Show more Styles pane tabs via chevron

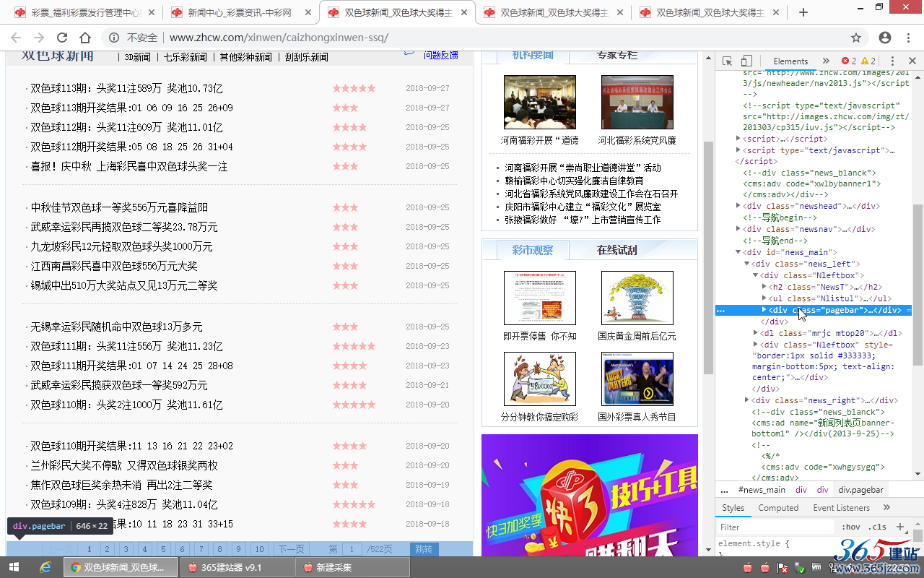886,508
